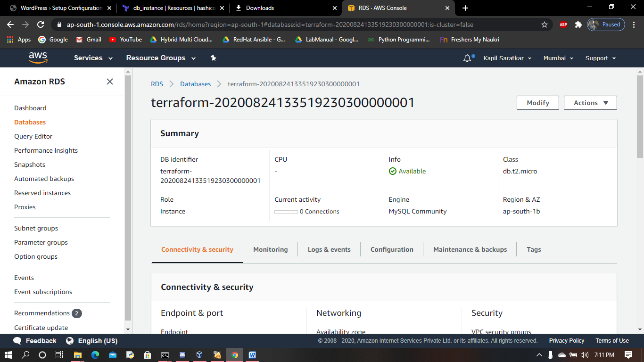Switch to the Maintenance & backups tab

click(470, 249)
